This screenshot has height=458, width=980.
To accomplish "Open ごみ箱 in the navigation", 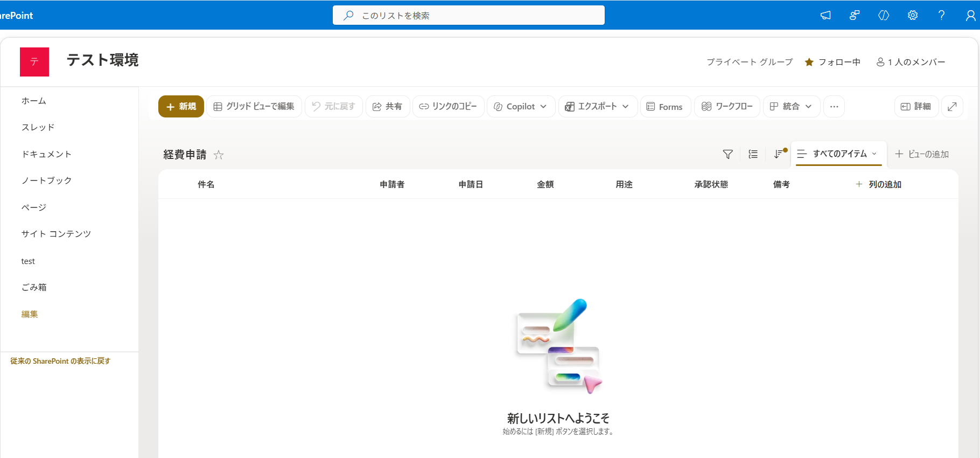I will (34, 287).
